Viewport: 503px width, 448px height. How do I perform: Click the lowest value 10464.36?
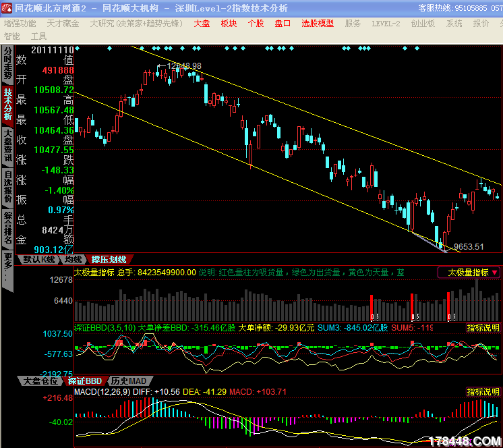pos(54,130)
